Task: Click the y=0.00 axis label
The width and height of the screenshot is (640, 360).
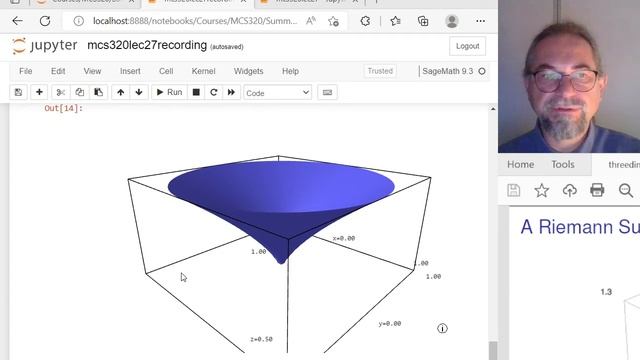Action: 390,324
